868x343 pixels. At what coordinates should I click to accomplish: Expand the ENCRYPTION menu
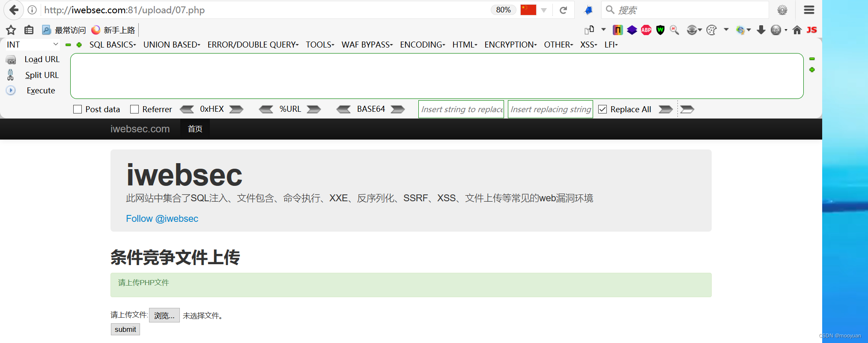click(x=510, y=45)
